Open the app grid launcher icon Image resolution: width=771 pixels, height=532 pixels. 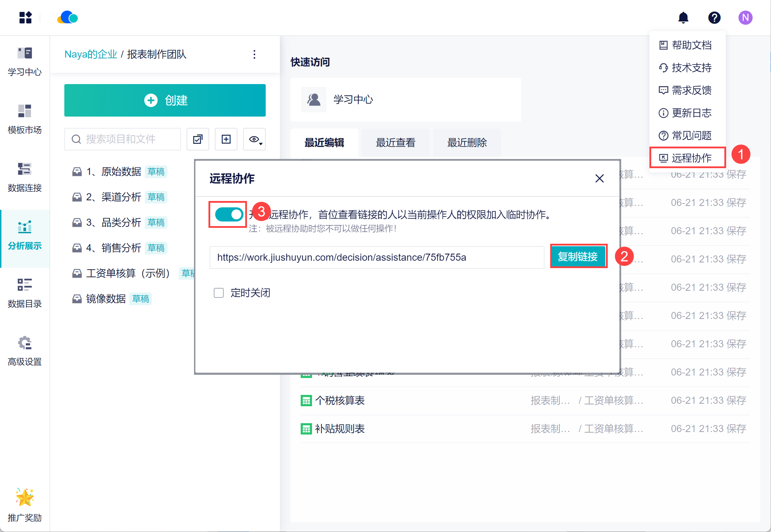[25, 18]
